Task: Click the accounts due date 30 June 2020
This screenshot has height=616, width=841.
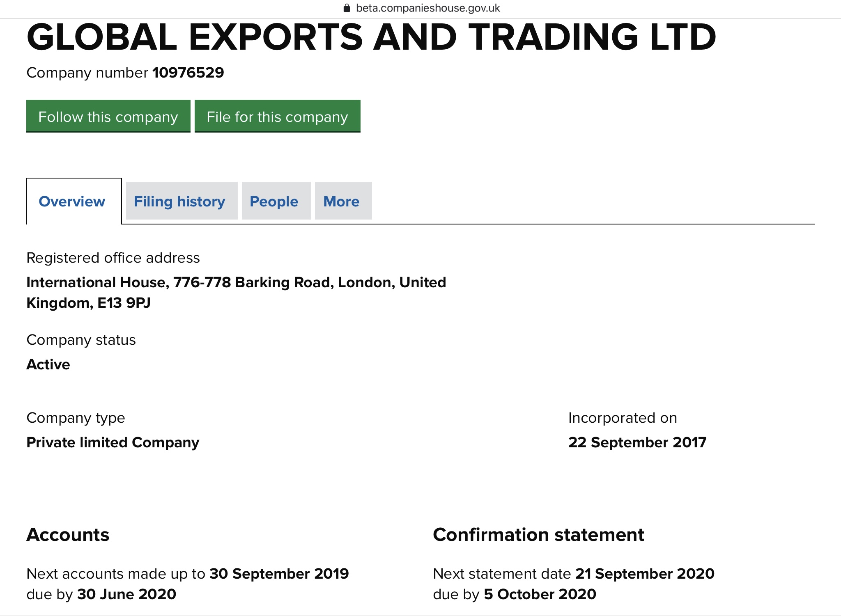Action: [x=126, y=594]
